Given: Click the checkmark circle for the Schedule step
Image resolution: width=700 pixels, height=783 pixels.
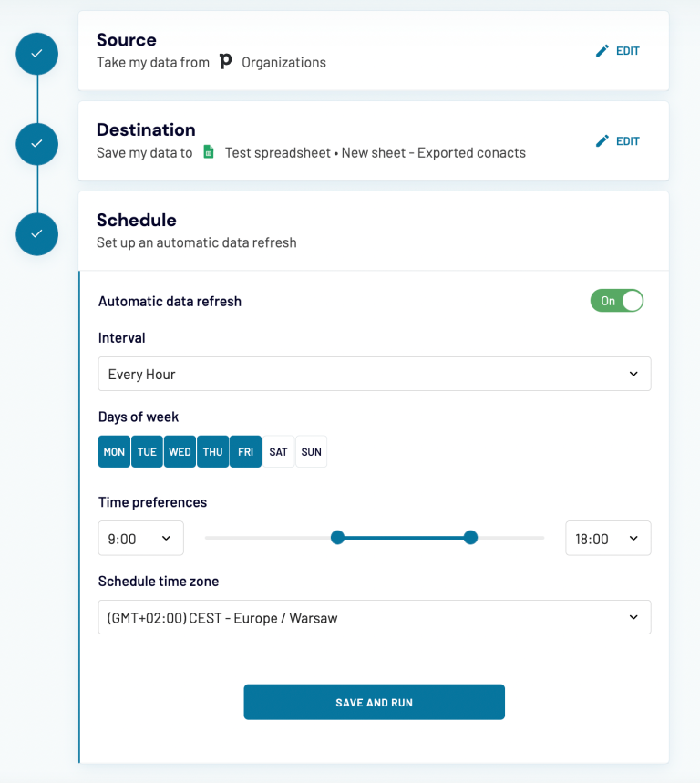Looking at the screenshot, I should click(x=36, y=233).
